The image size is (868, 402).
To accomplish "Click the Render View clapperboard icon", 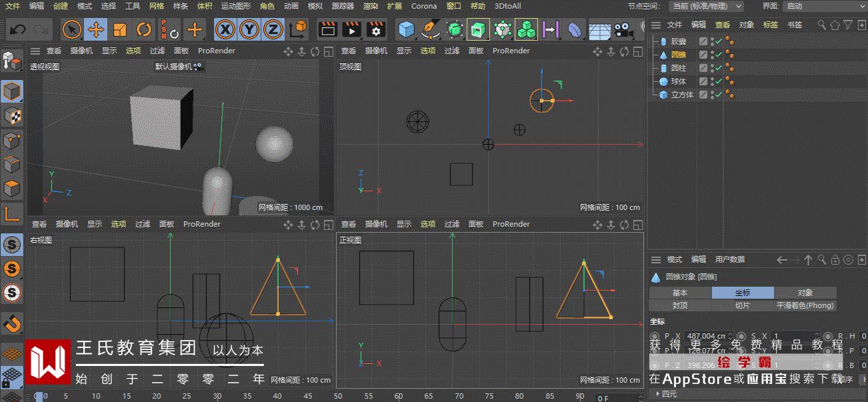I will point(327,30).
